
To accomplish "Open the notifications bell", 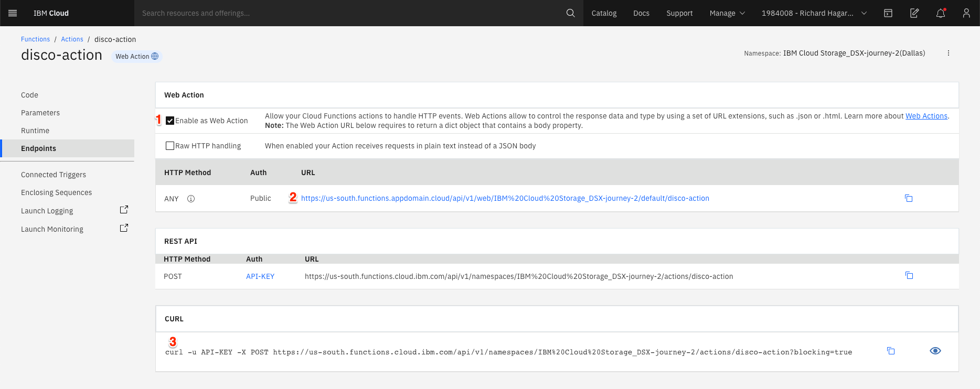I will tap(941, 13).
